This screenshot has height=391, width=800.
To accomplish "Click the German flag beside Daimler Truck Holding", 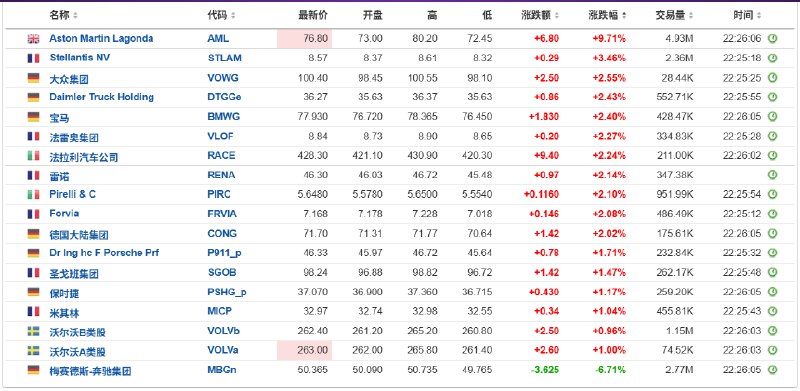I will 33,97.
